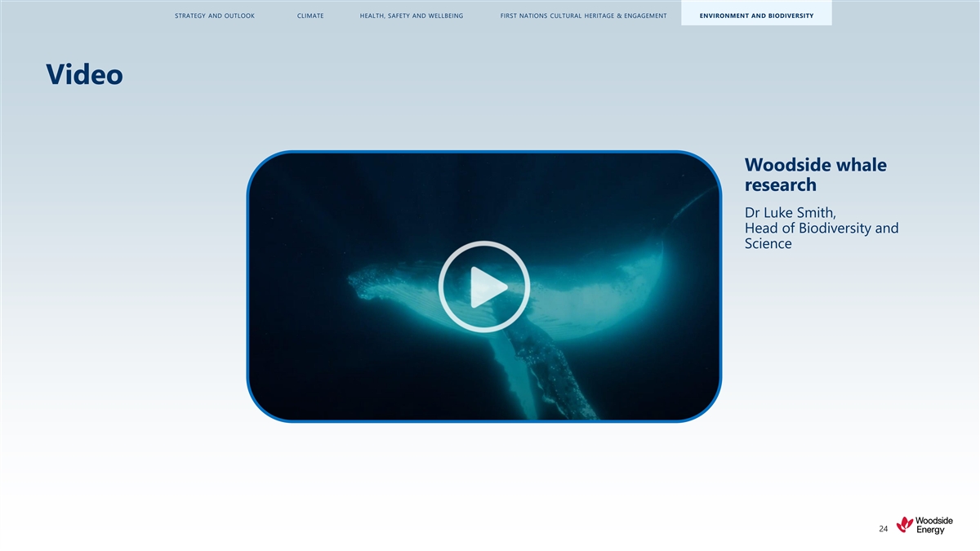The width and height of the screenshot is (980, 551).
Task: Open First Nations Cultural Heritage & Engagement tab
Action: 583,16
